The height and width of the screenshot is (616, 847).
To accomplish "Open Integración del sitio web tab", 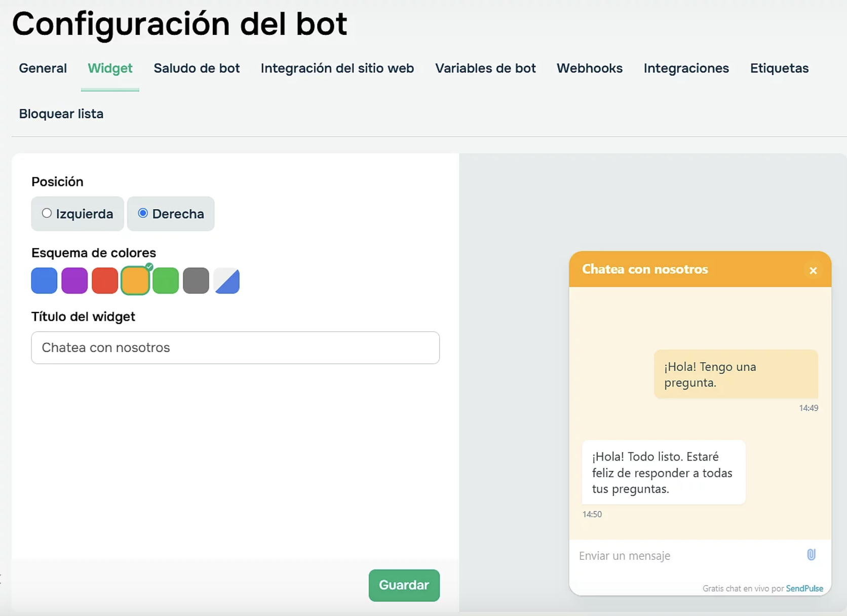I will point(337,68).
